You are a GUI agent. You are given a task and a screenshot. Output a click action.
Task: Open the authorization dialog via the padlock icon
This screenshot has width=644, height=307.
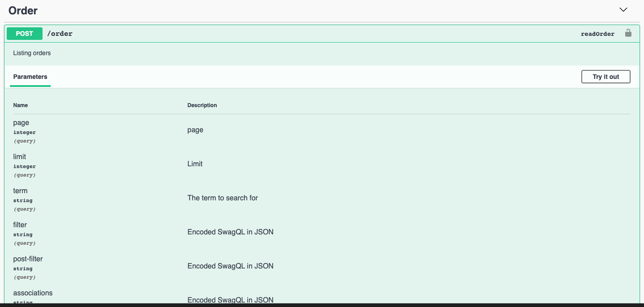[628, 33]
